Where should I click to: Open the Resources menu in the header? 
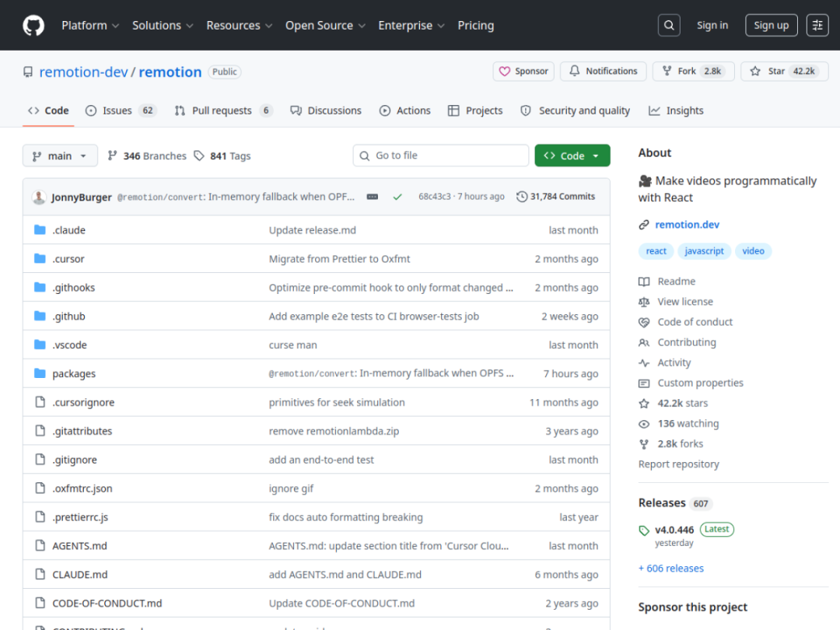coord(239,25)
